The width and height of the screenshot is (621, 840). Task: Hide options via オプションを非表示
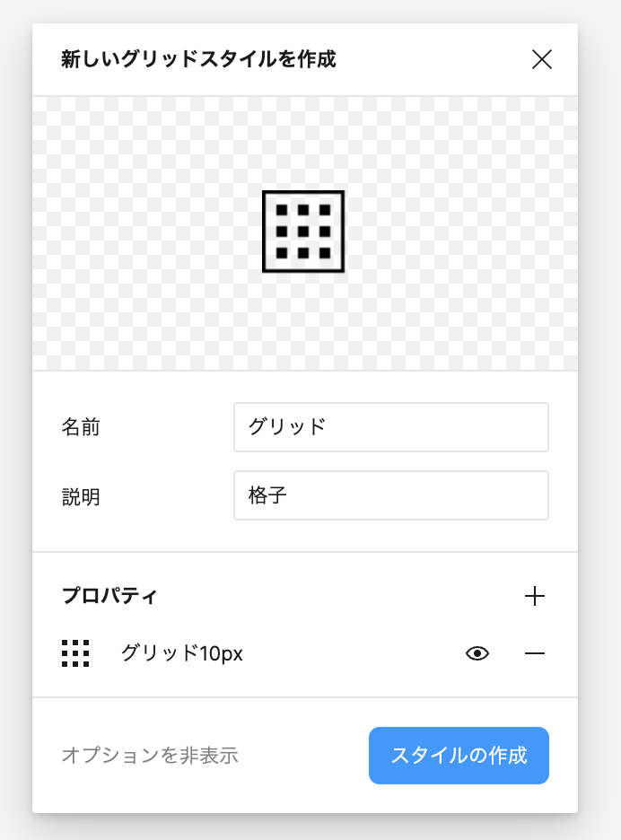(150, 756)
